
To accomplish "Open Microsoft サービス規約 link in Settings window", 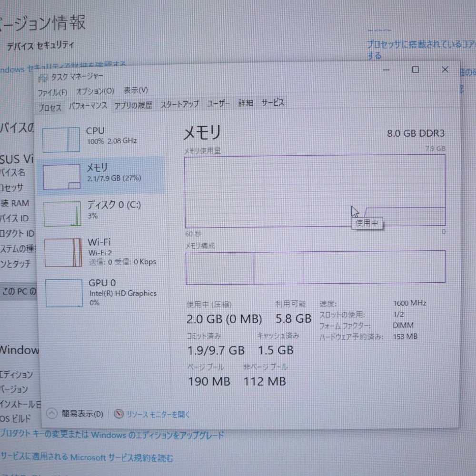I will 87,457.
